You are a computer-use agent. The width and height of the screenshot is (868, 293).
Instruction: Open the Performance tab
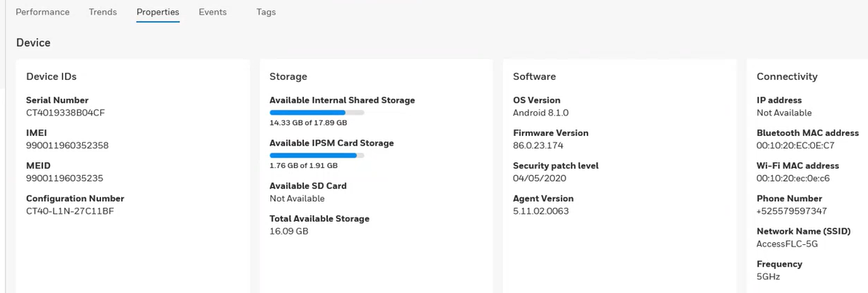click(43, 12)
